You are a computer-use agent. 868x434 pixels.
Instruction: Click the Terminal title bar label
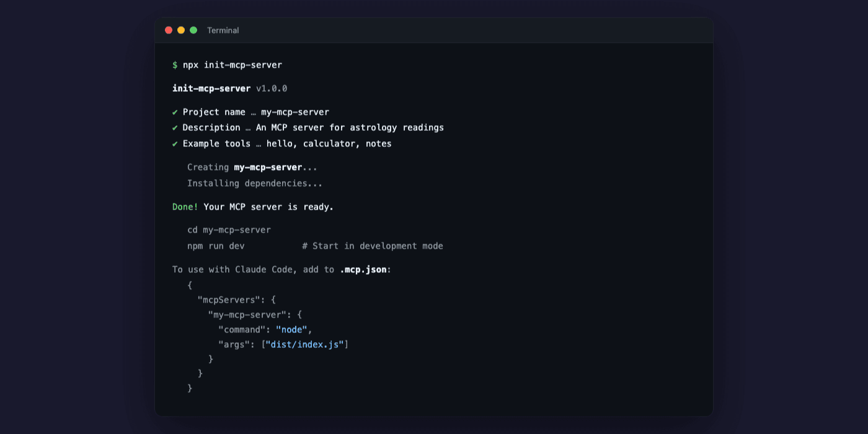[223, 30]
